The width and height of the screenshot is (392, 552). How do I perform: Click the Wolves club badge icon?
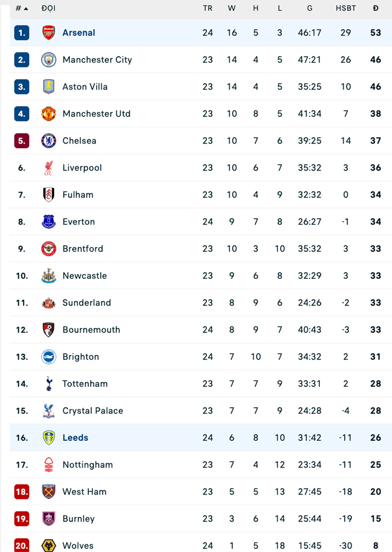49,545
